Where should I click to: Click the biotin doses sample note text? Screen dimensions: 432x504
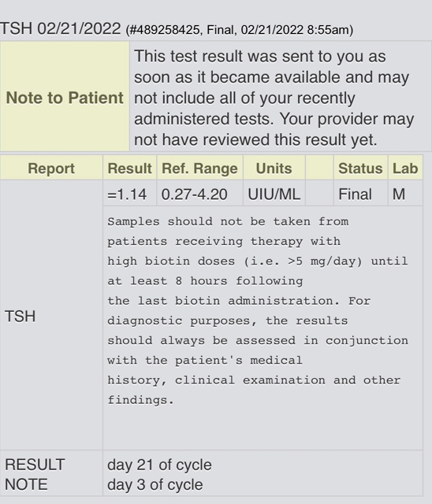click(x=258, y=311)
